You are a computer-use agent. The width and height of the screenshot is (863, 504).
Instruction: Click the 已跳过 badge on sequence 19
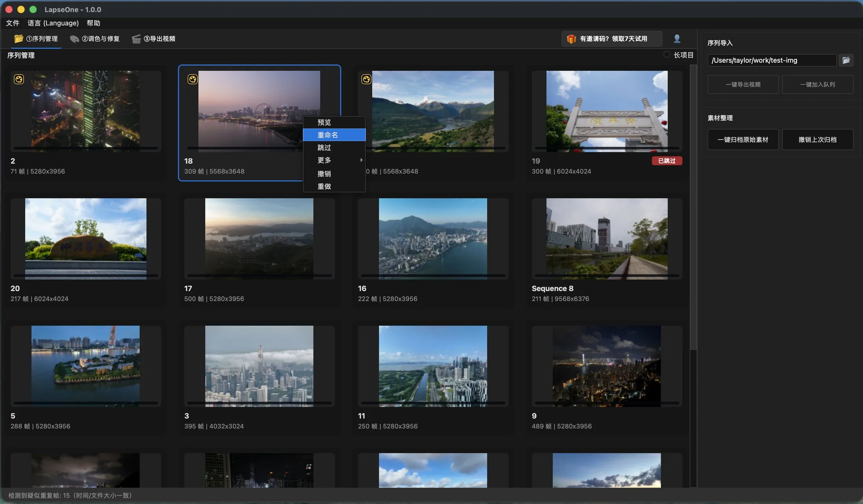(x=667, y=161)
